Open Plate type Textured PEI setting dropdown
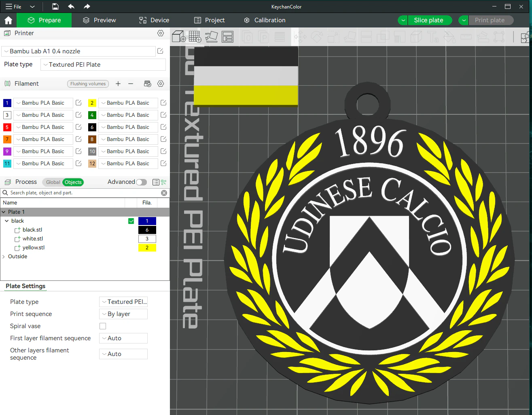532x415 pixels. point(123,302)
